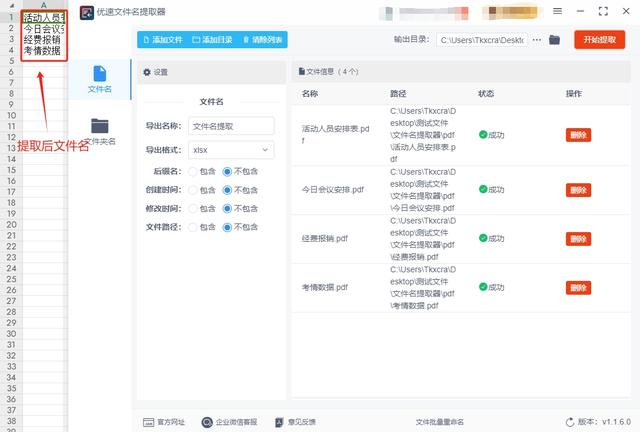Click file name 考情数据.pdf

click(x=324, y=287)
